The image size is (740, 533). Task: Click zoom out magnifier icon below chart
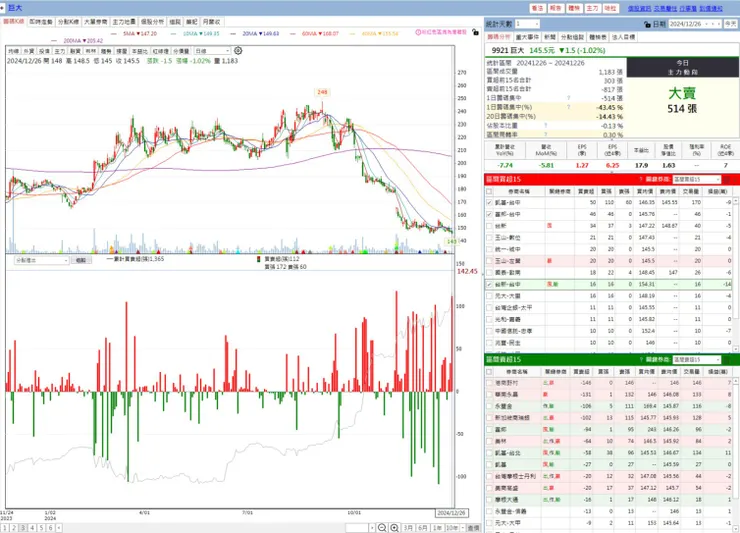pos(382,527)
